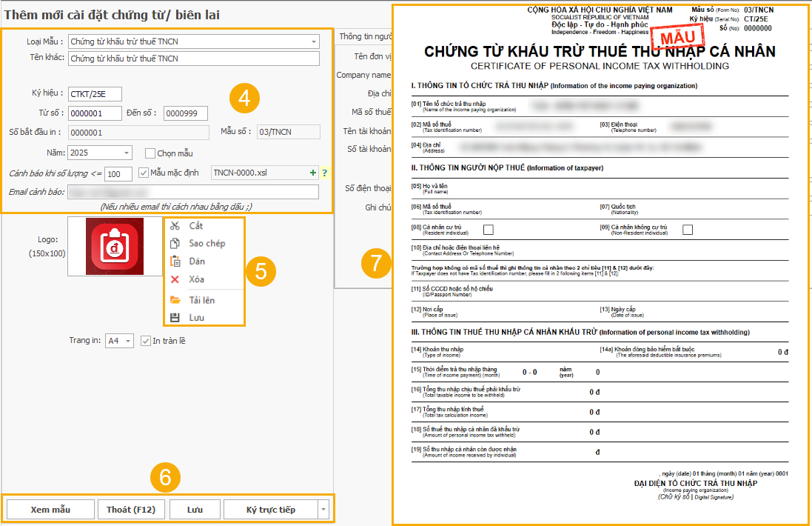Screen dimensions: 812x526
Task: Choose Sao chép in the logo menu
Action: coord(207,243)
